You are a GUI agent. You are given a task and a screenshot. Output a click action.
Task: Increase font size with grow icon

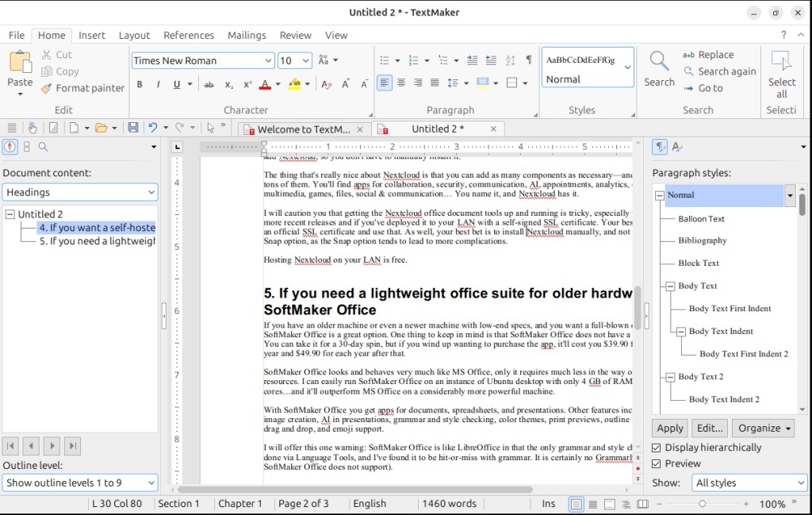(x=346, y=84)
